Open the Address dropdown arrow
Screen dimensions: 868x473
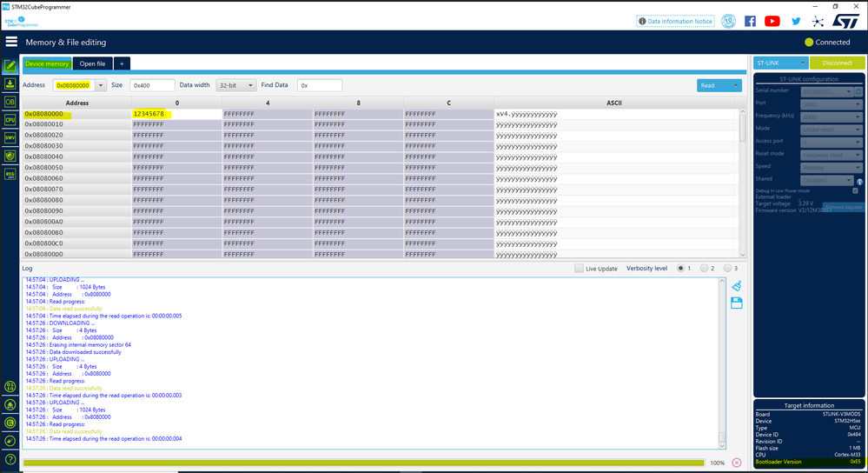tap(101, 85)
